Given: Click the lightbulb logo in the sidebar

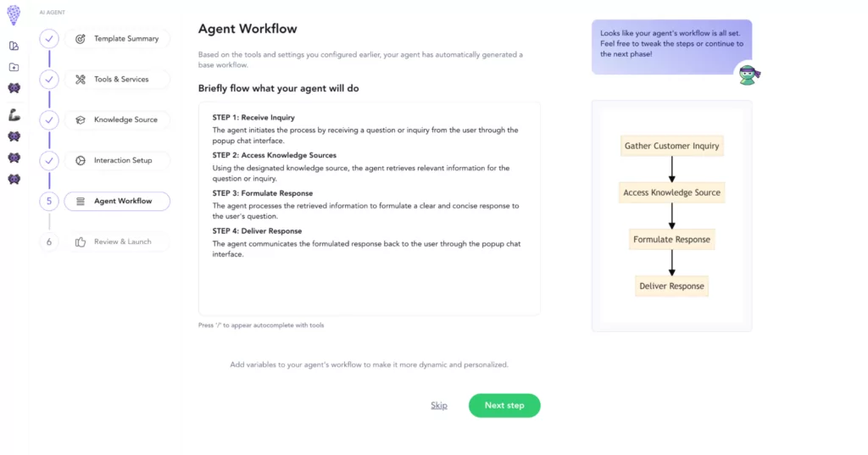Looking at the screenshot, I should tap(14, 15).
